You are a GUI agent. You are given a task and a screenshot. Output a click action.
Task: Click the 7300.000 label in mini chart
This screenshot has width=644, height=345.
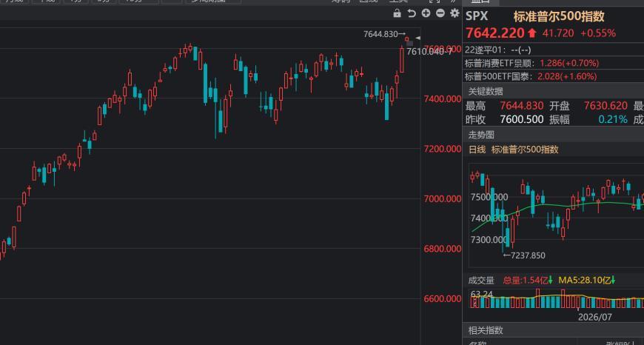point(489,239)
